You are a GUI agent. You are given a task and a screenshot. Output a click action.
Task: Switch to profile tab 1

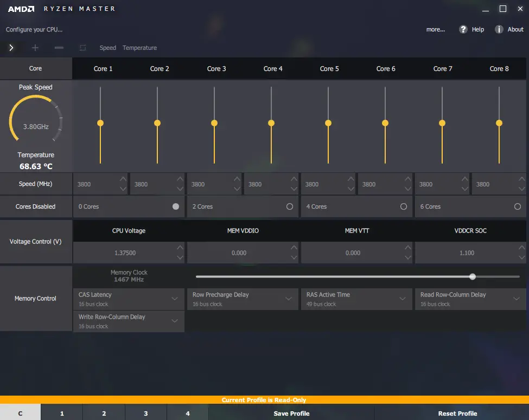(x=62, y=412)
